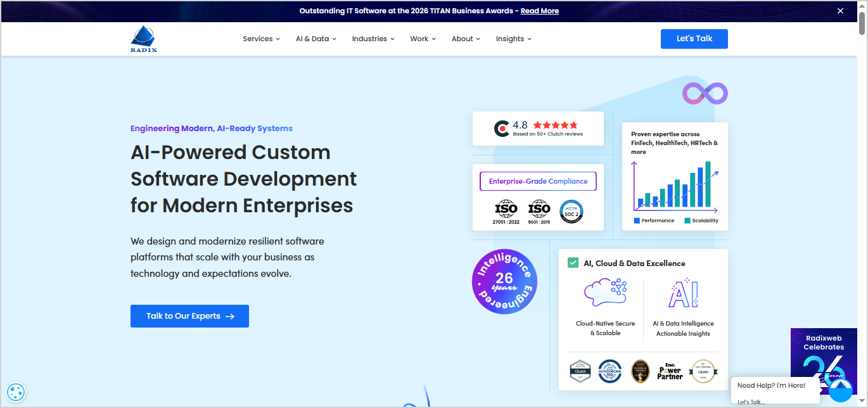The width and height of the screenshot is (868, 408).
Task: Click the Cloud-Native cloud network icon
Action: (605, 293)
